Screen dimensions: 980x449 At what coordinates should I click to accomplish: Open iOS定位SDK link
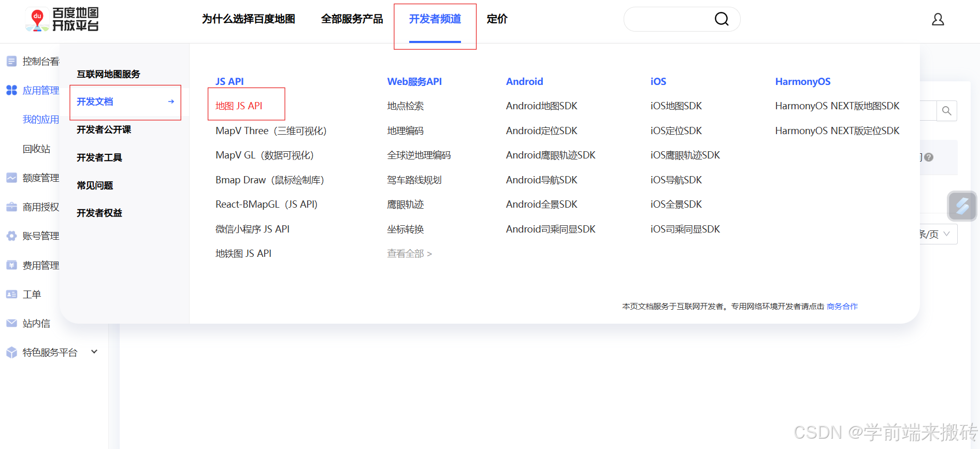pyautogui.click(x=676, y=131)
